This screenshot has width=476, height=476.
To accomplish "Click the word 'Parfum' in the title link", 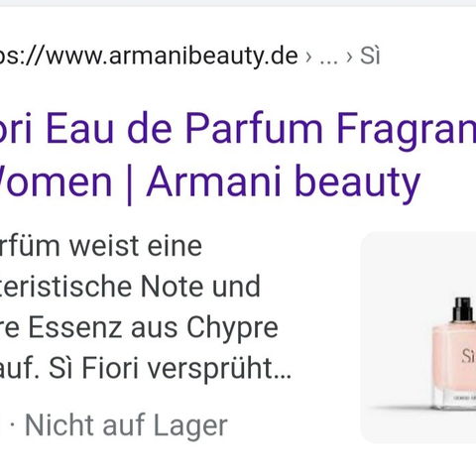I will [254, 129].
